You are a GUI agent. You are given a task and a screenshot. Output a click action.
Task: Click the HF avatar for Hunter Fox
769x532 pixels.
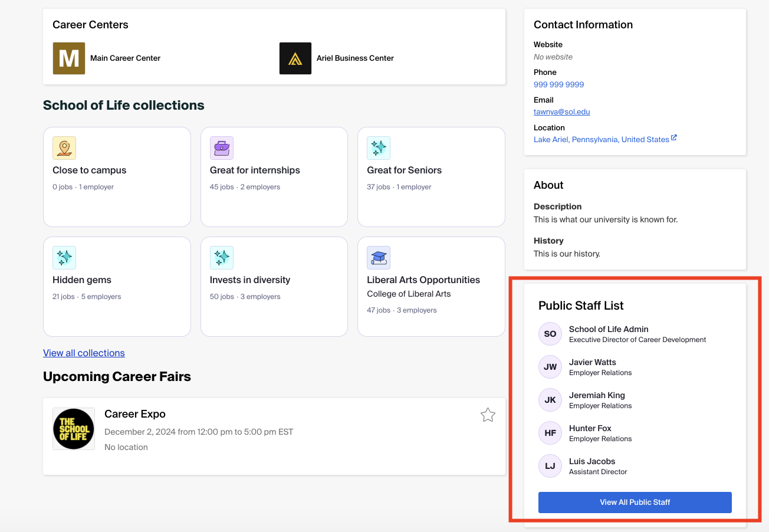pyautogui.click(x=550, y=433)
